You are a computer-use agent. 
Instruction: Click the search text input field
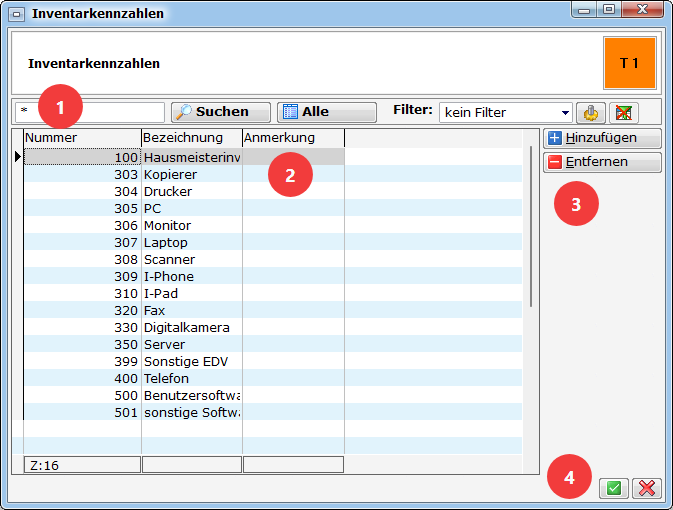click(90, 112)
